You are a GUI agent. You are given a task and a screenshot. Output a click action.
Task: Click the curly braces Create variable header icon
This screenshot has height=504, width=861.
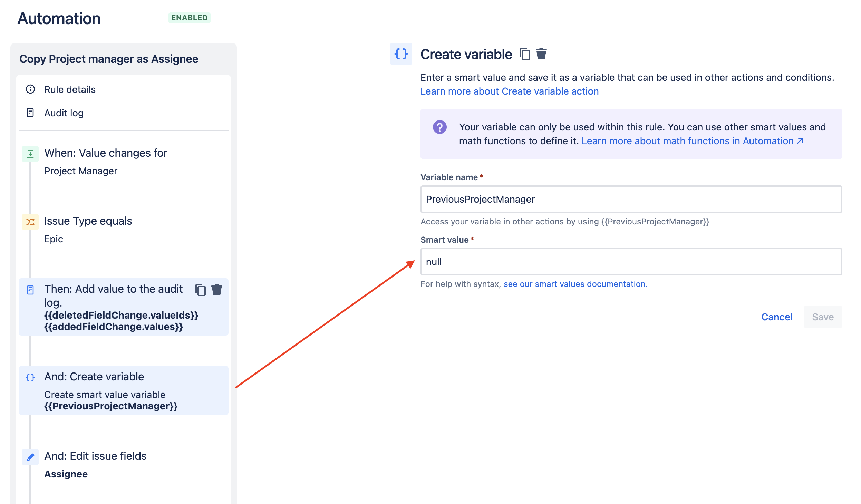point(401,54)
